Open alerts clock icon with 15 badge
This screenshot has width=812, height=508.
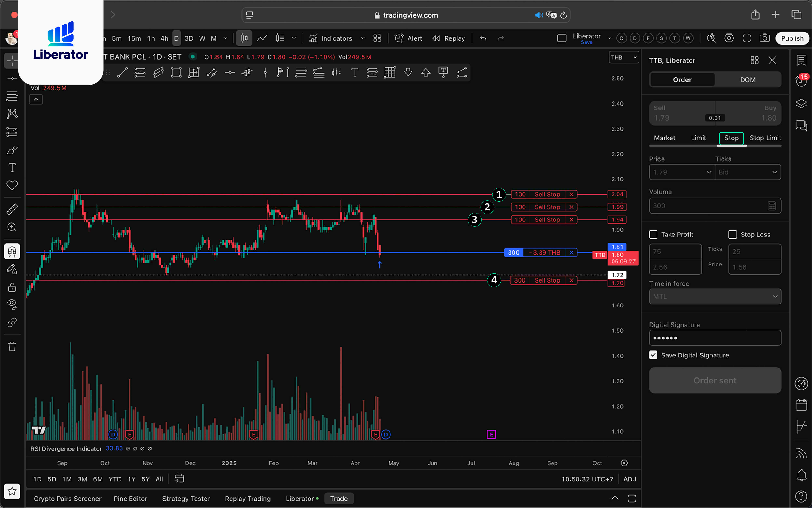[x=801, y=81]
